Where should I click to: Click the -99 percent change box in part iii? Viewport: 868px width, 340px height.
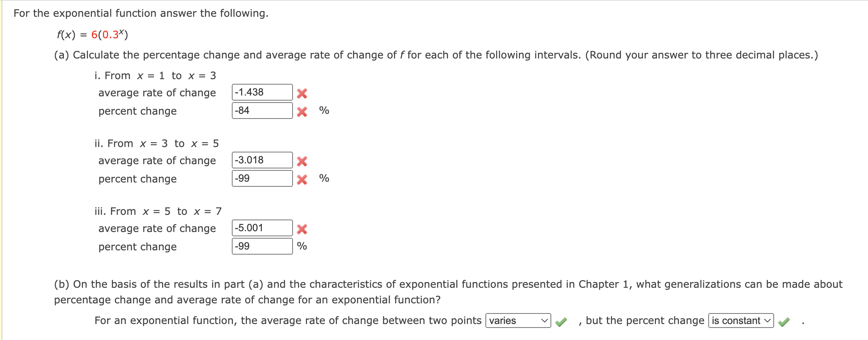pos(262,246)
